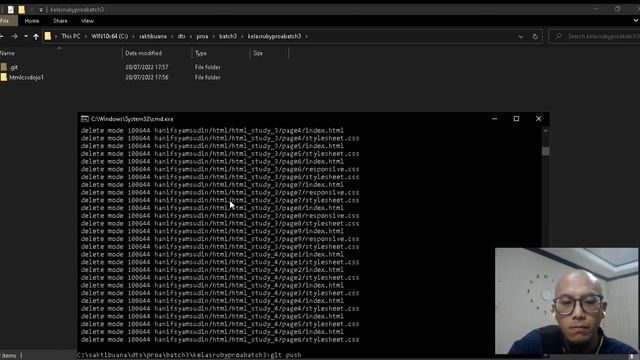Select This PC in address path
The height and width of the screenshot is (360, 640).
point(71,36)
